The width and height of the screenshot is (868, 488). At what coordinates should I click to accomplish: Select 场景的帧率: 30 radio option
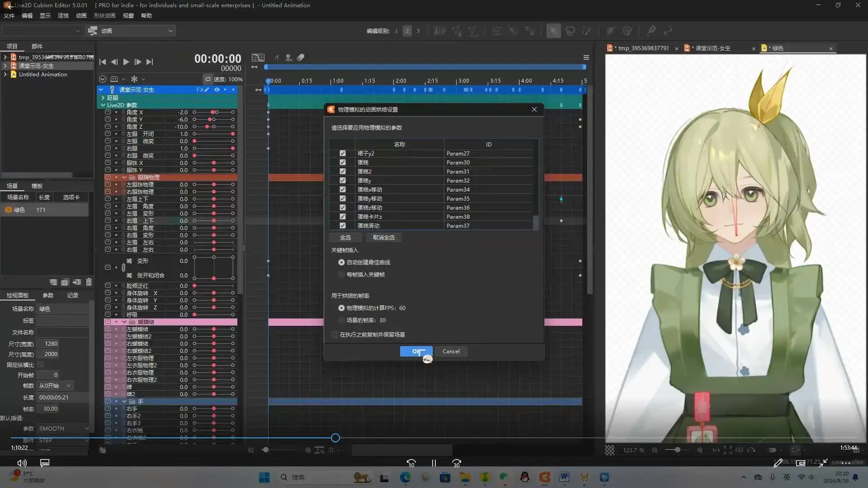point(341,320)
